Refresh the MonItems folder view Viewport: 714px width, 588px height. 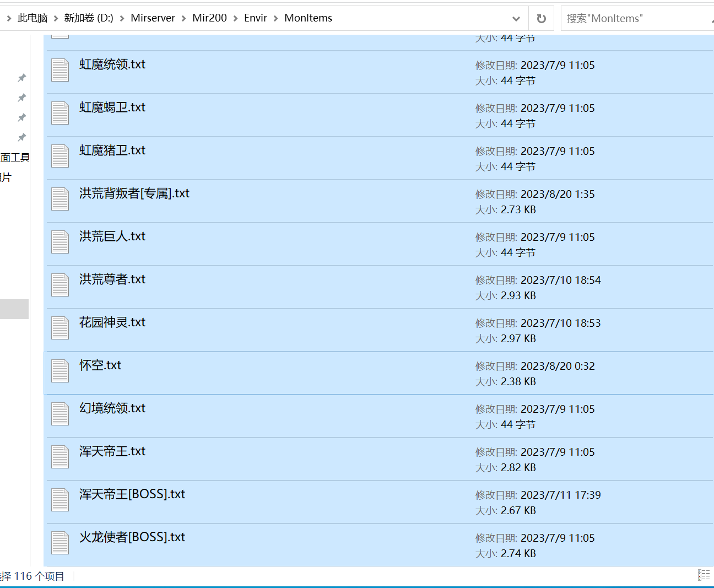pyautogui.click(x=542, y=18)
